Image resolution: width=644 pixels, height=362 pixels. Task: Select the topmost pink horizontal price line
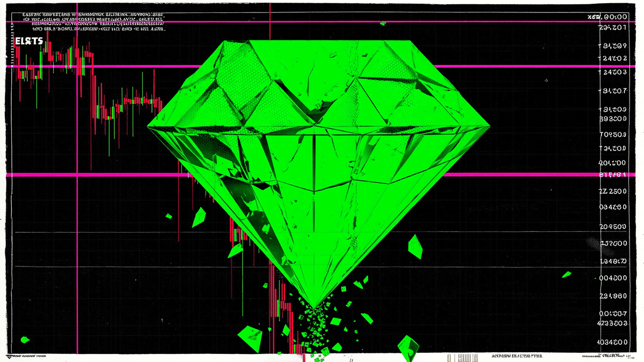pyautogui.click(x=322, y=22)
